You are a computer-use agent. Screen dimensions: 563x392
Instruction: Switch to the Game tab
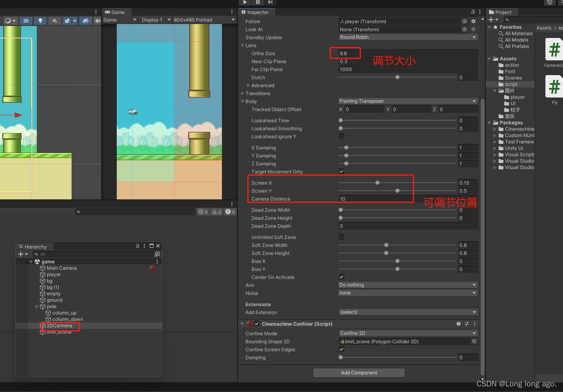pos(115,12)
